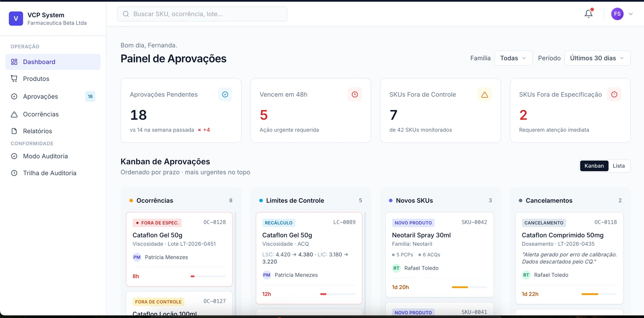Screen dimensions: 644x318
Task: Open the Família dropdown set to Todas
Action: coord(513,58)
